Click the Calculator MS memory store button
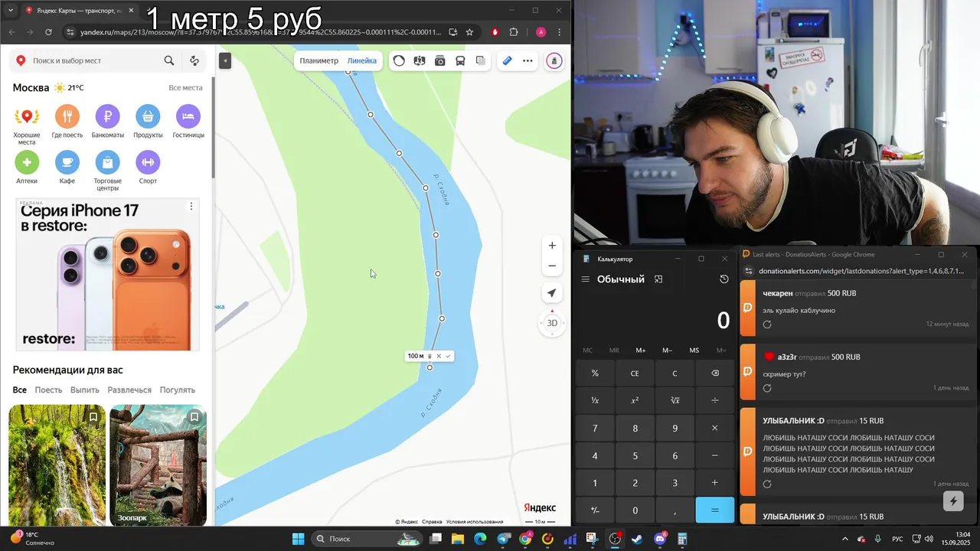The height and width of the screenshot is (551, 980). 694,350
